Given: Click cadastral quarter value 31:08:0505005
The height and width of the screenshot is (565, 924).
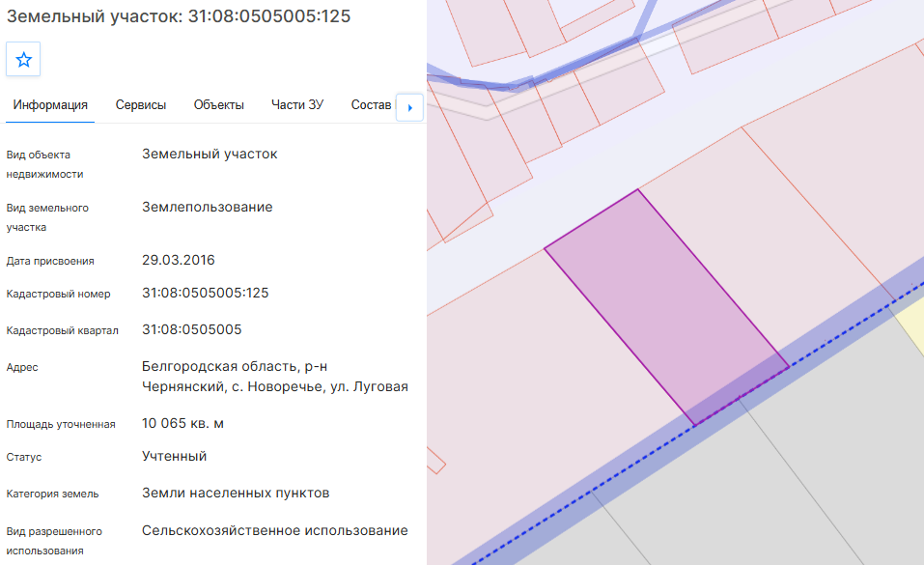Looking at the screenshot, I should [x=191, y=329].
